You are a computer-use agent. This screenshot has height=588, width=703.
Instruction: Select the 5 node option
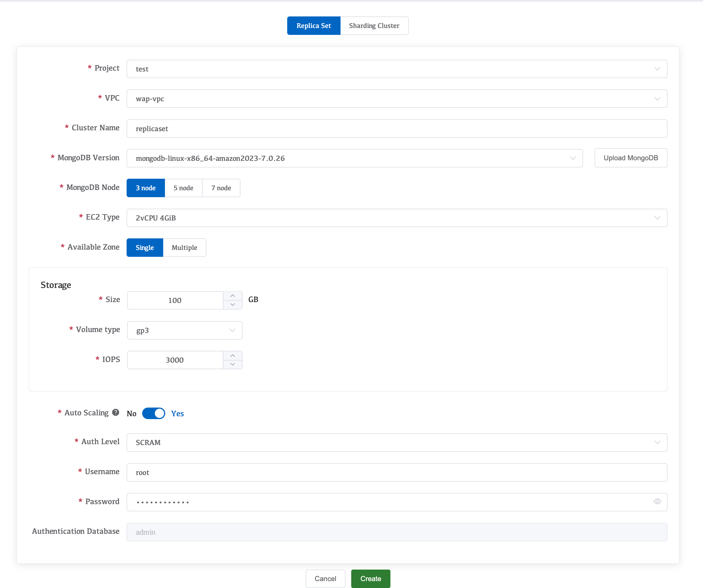183,188
